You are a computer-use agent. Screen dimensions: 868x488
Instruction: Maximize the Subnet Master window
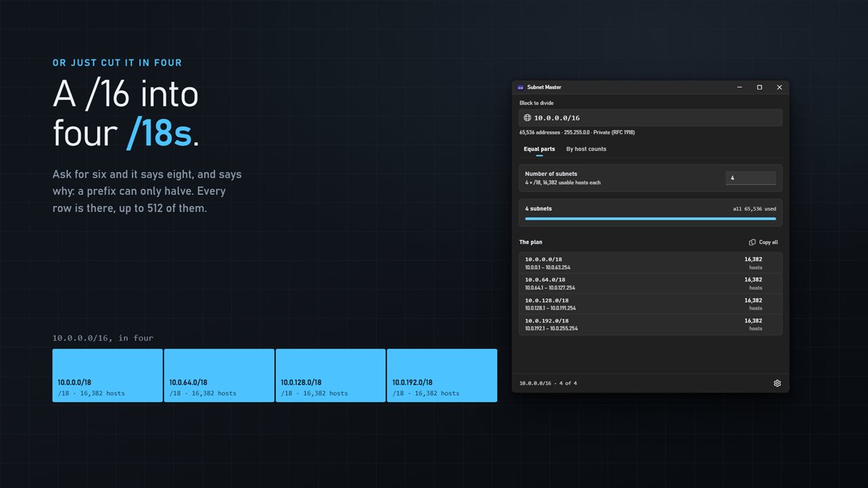click(759, 87)
